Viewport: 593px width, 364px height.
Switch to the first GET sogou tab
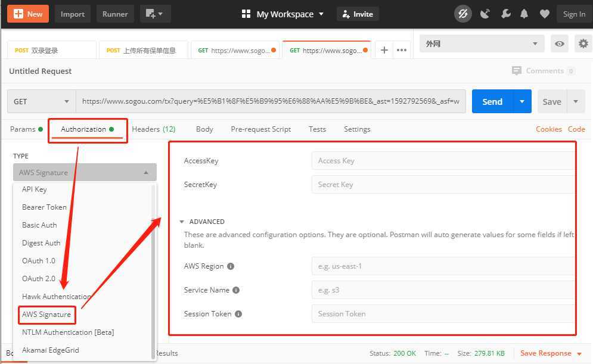[235, 50]
